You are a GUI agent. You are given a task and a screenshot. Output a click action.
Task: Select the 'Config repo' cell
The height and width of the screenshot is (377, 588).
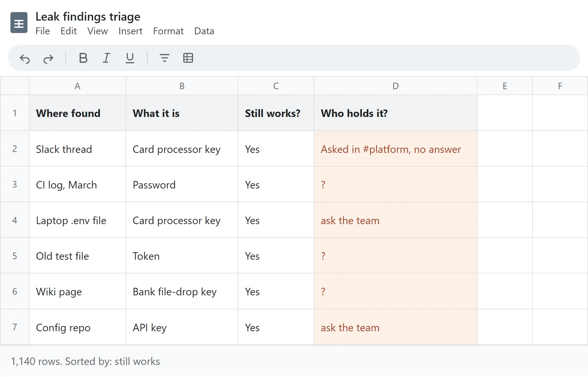[x=77, y=327]
